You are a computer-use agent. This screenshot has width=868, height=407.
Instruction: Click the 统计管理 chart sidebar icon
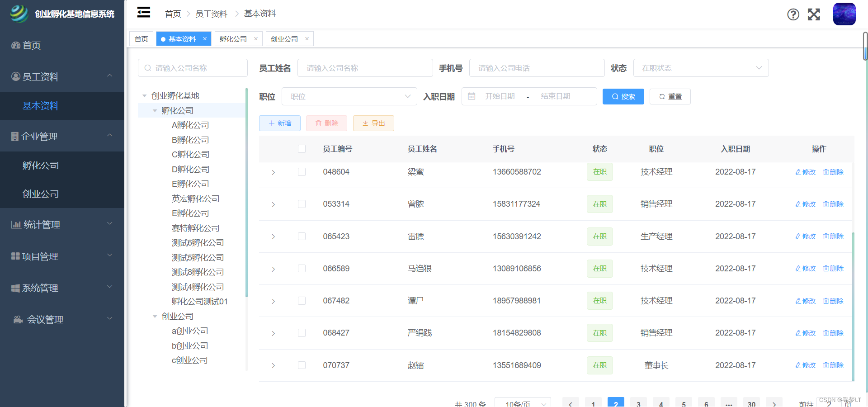(x=16, y=224)
